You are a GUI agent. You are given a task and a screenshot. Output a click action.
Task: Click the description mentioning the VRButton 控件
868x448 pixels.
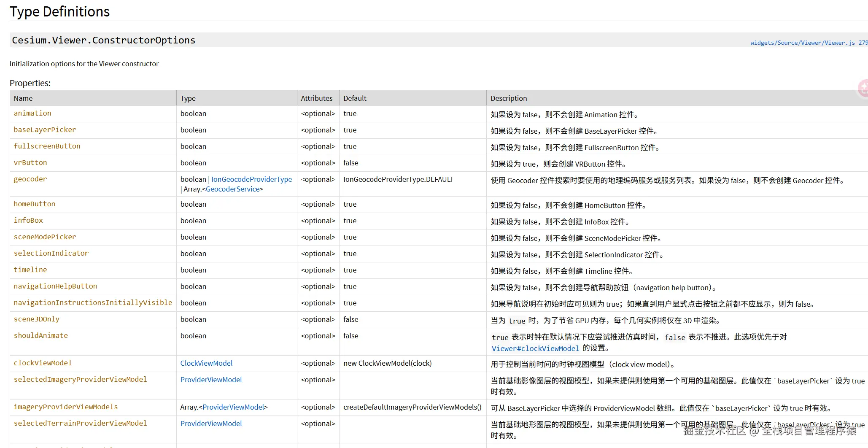pos(559,164)
